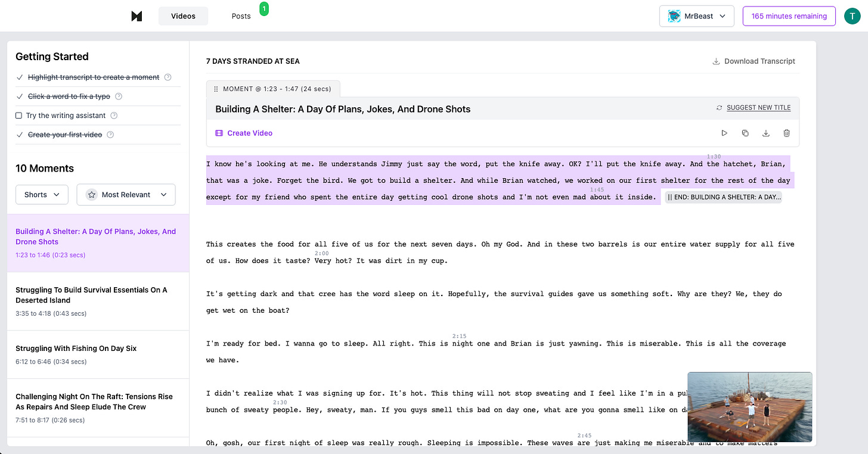This screenshot has width=868, height=454.
Task: Play the selected moment
Action: click(x=724, y=133)
